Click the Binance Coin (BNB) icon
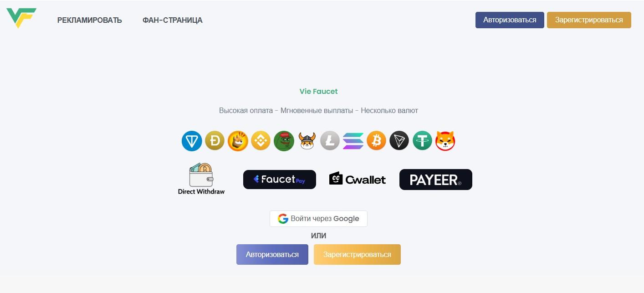The height and width of the screenshot is (293, 644). pyautogui.click(x=261, y=141)
